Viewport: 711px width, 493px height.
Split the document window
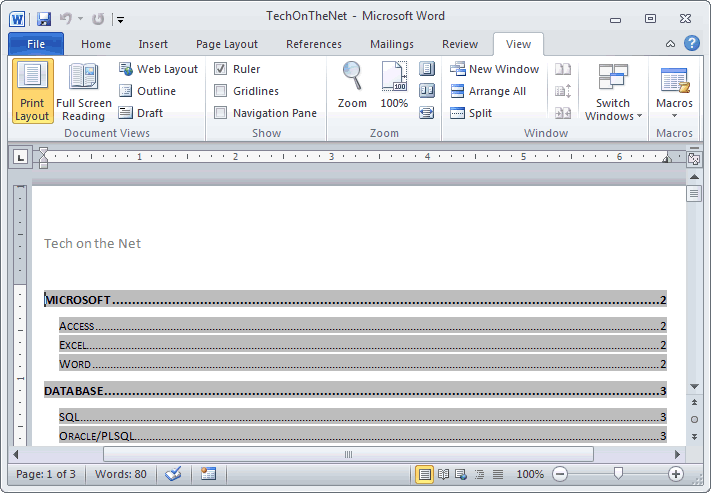click(471, 112)
